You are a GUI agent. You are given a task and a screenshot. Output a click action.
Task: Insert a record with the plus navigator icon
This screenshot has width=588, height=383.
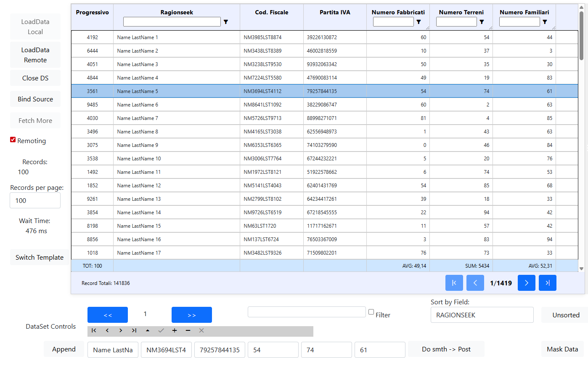pyautogui.click(x=175, y=331)
